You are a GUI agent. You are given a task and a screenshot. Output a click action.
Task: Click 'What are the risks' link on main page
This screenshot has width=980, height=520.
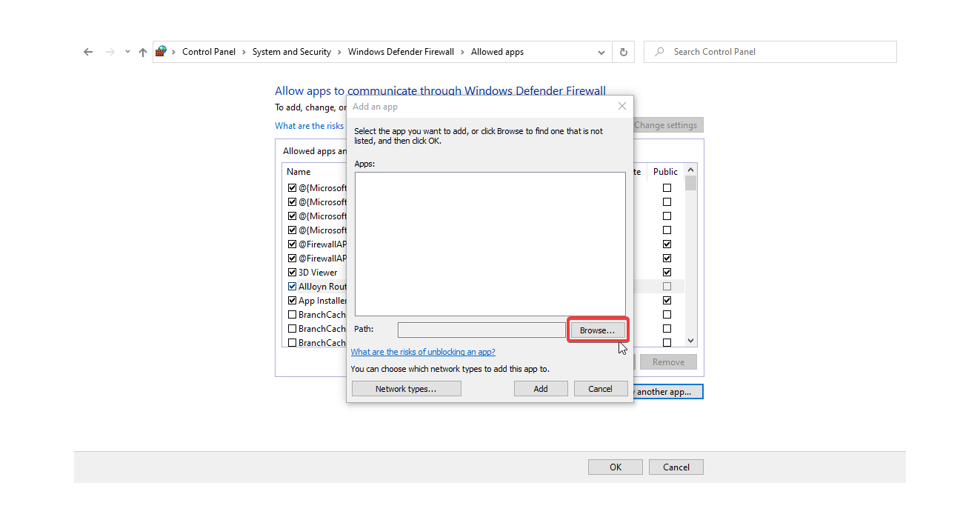(x=310, y=126)
